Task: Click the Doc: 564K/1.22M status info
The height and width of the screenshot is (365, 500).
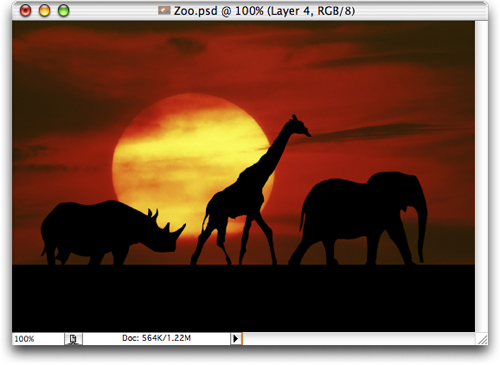Action: (x=156, y=338)
